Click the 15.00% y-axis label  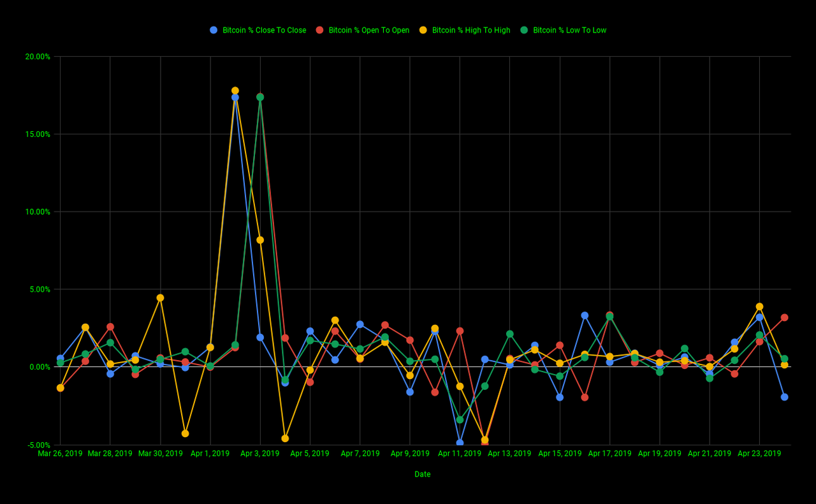tap(38, 134)
